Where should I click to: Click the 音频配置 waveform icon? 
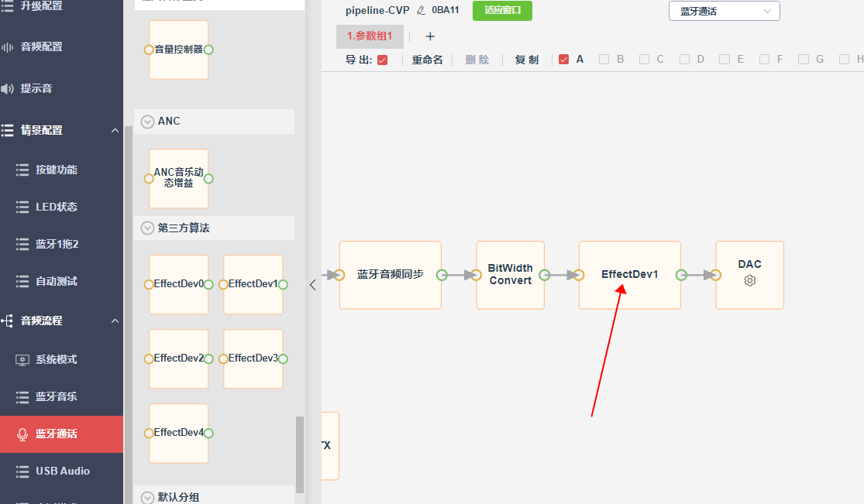pos(7,47)
